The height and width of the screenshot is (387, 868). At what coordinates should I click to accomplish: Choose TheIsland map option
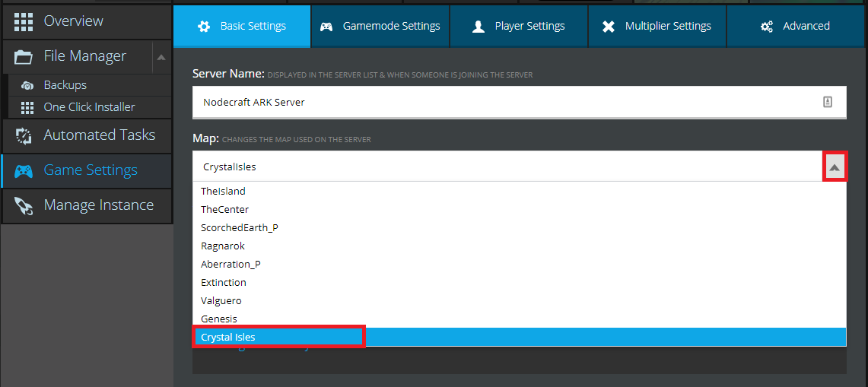(x=520, y=191)
